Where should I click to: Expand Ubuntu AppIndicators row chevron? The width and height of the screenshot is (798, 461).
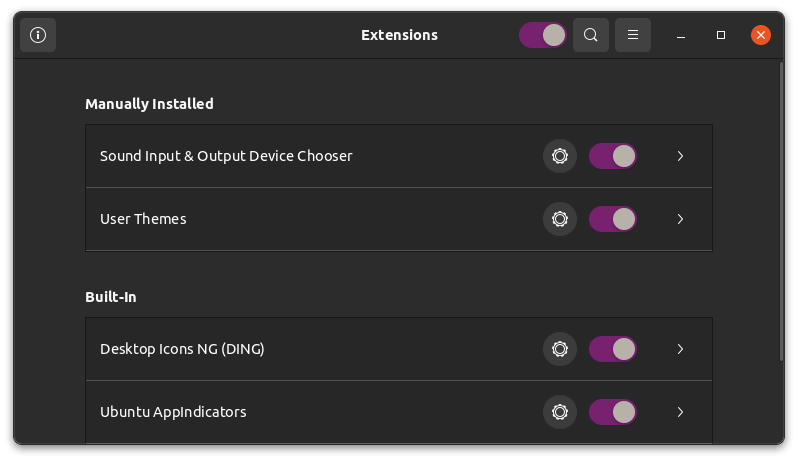point(680,412)
